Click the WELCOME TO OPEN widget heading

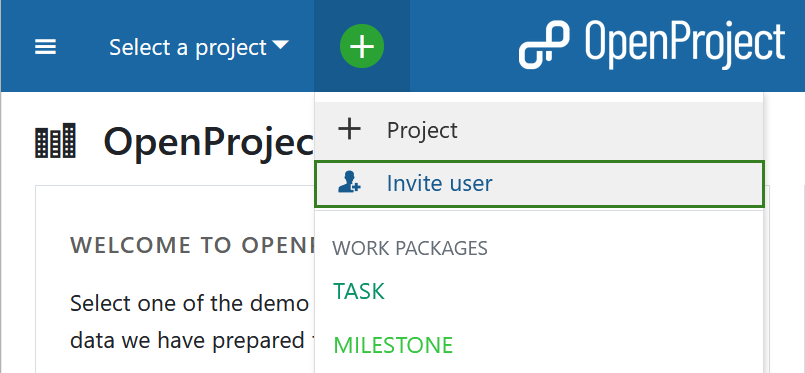(193, 245)
